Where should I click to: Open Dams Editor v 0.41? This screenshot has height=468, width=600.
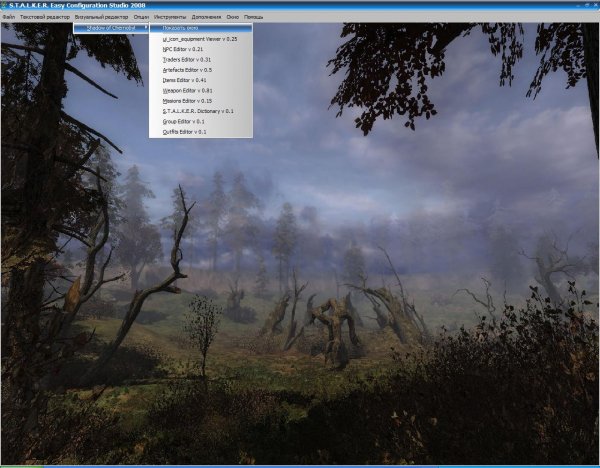[x=201, y=80]
